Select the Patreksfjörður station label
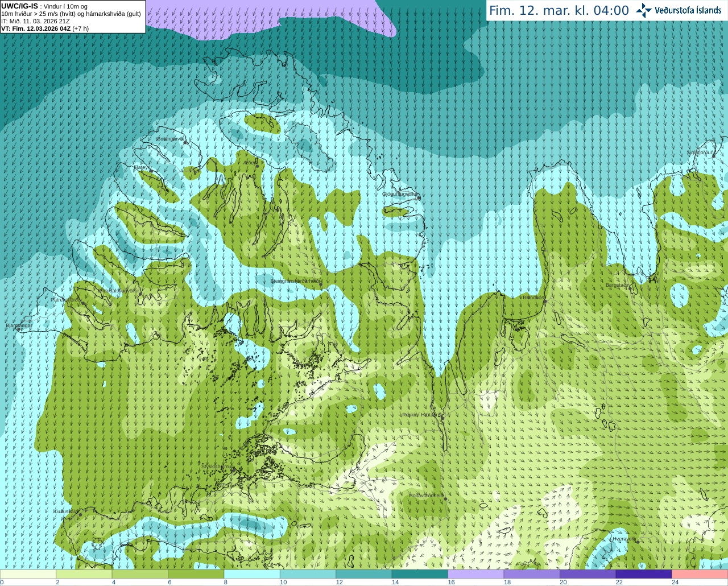Screen dimensions: 728x586 tap(67, 299)
